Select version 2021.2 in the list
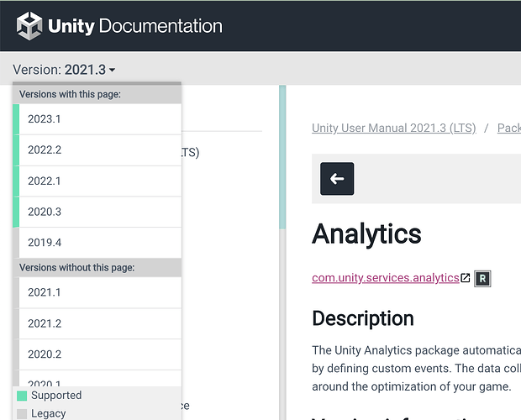This screenshot has width=521, height=420. click(x=97, y=323)
